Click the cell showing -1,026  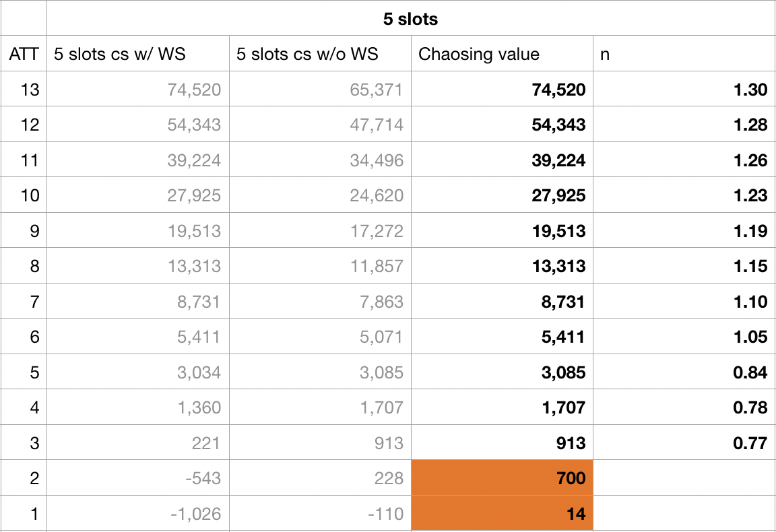[138, 514]
